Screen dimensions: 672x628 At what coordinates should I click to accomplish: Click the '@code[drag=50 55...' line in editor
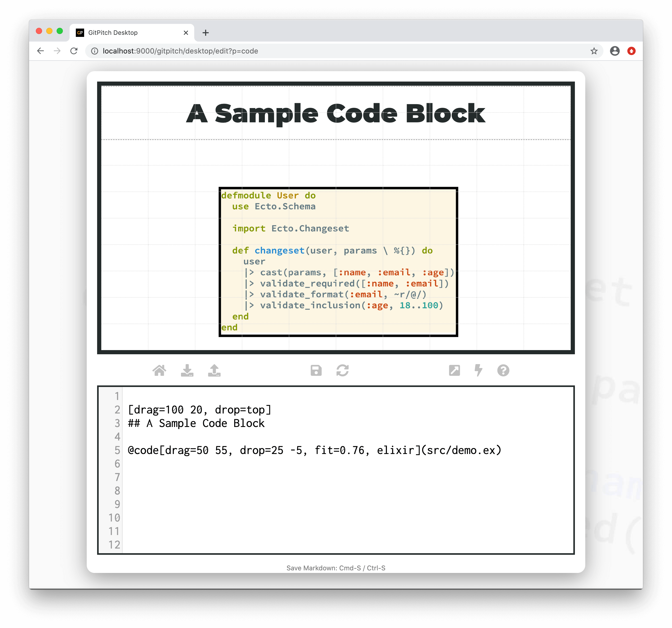(x=314, y=450)
